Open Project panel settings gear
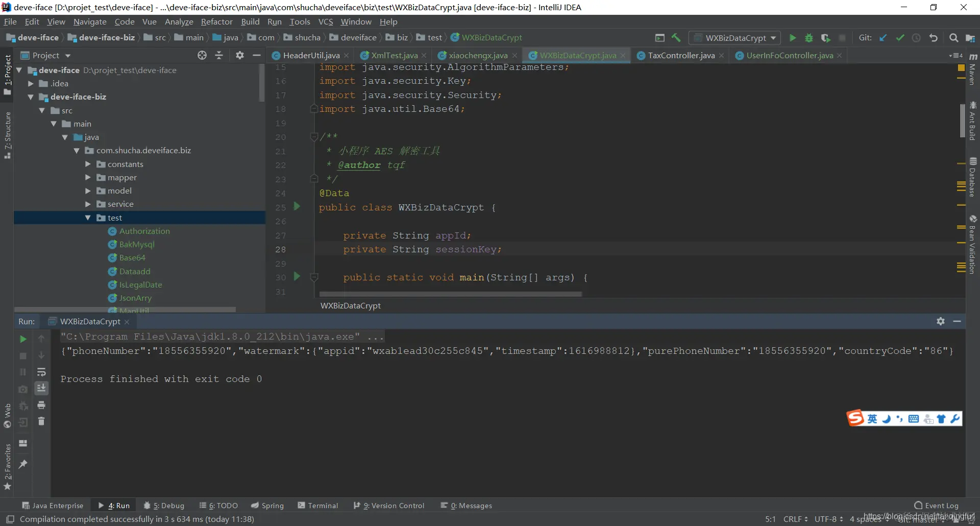The height and width of the screenshot is (526, 980). [x=240, y=55]
